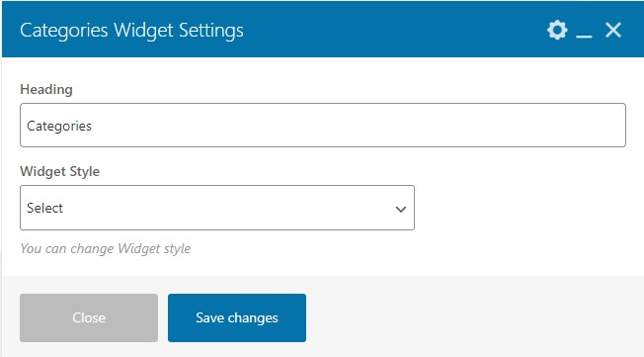The width and height of the screenshot is (644, 357).
Task: Click the 'Widget Style' field label
Action: coord(60,171)
